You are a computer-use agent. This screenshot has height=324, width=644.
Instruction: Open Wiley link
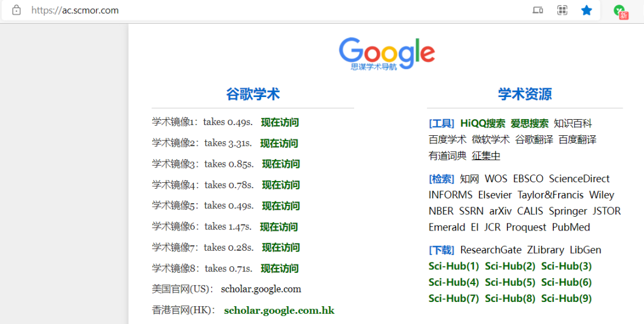click(602, 195)
